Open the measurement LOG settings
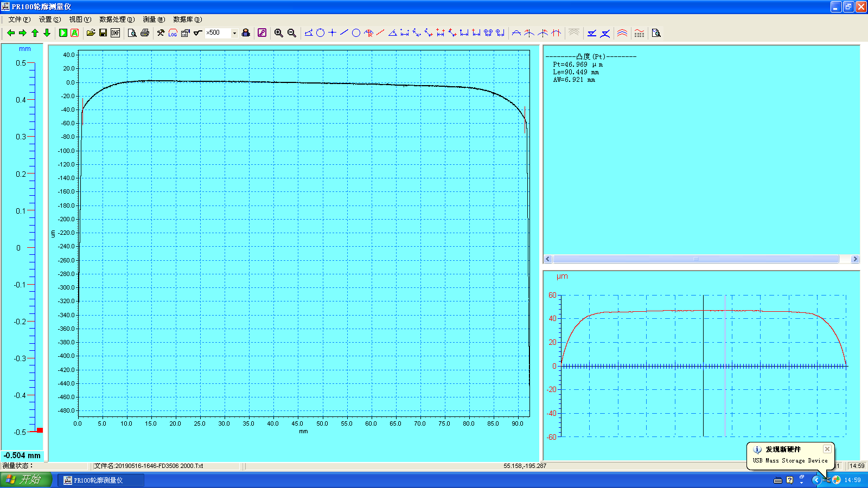The height and width of the screenshot is (488, 868). click(173, 33)
